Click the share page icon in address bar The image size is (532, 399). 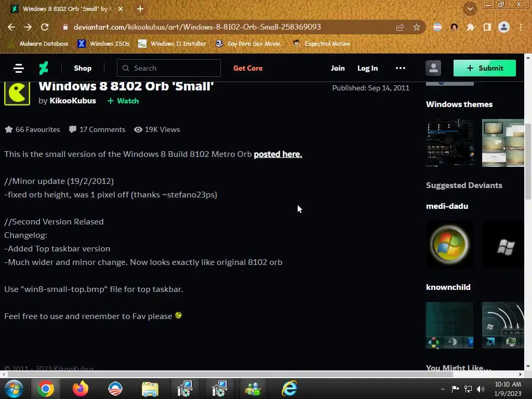[400, 27]
